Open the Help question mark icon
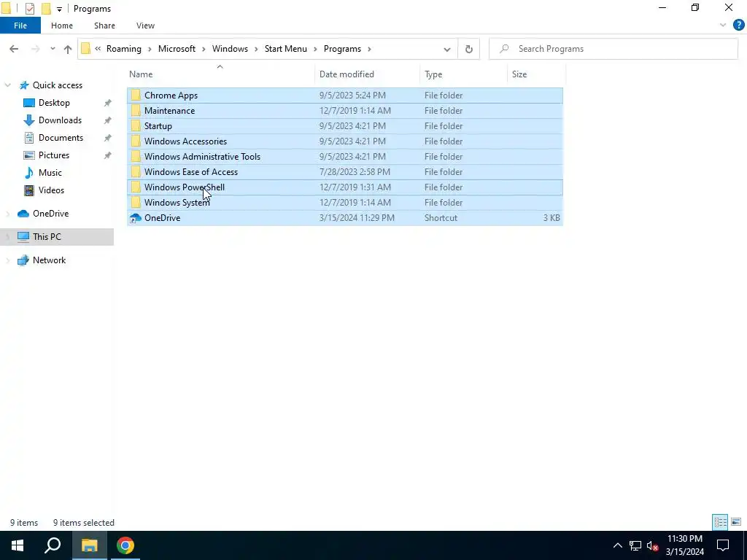This screenshot has width=747, height=560. [x=738, y=26]
